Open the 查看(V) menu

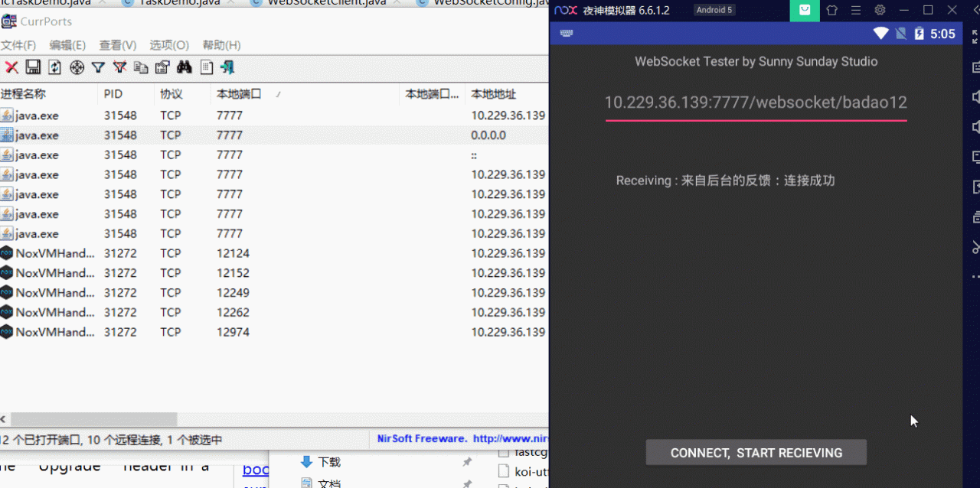click(x=118, y=45)
